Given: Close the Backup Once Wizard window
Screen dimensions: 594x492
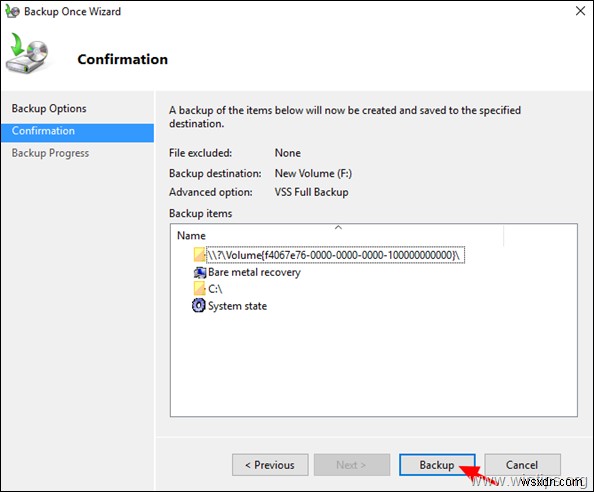Looking at the screenshot, I should pyautogui.click(x=580, y=11).
